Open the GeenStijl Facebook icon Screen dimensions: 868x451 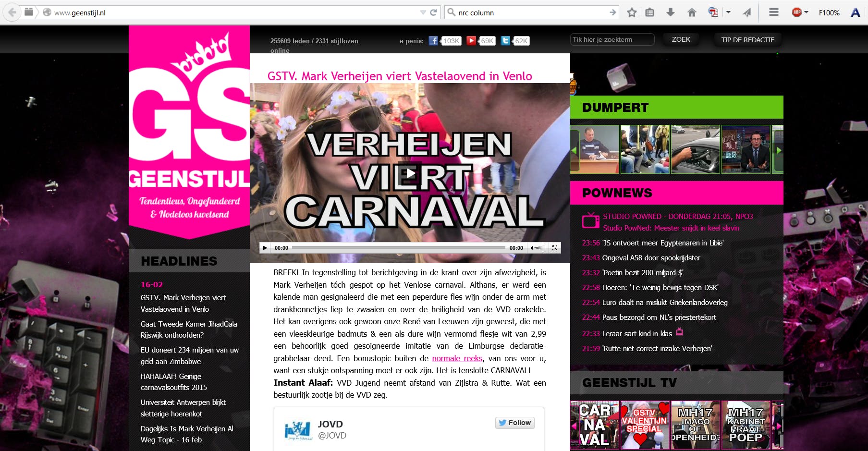(x=433, y=41)
